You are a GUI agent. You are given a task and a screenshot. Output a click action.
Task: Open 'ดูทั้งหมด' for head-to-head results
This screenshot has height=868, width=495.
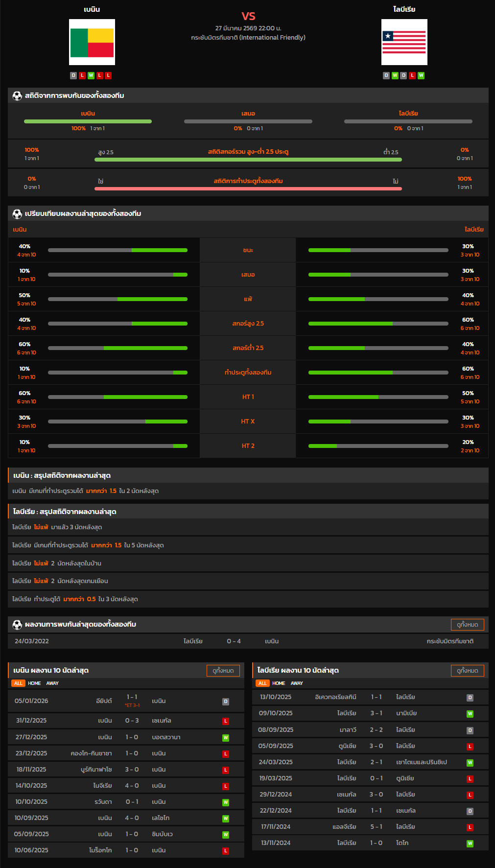[467, 624]
